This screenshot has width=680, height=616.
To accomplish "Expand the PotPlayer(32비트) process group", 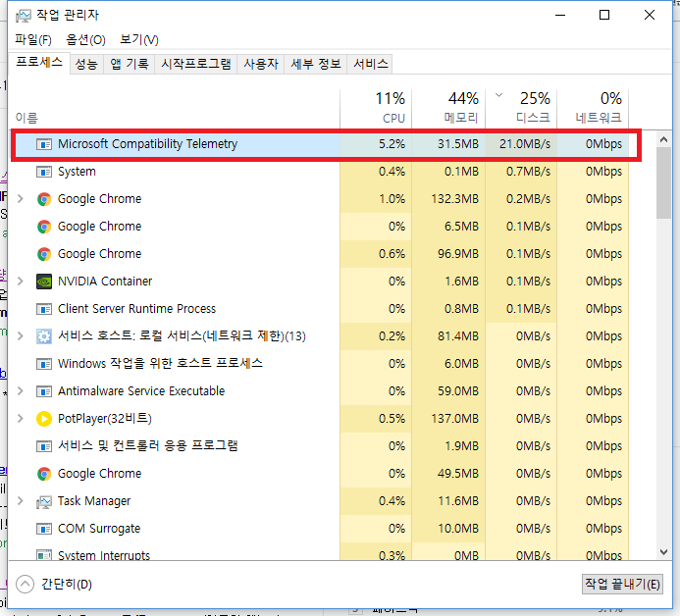I will [x=20, y=418].
